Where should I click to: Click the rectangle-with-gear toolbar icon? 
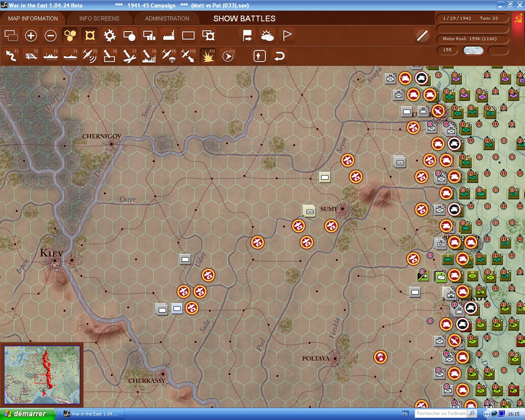pyautogui.click(x=208, y=36)
